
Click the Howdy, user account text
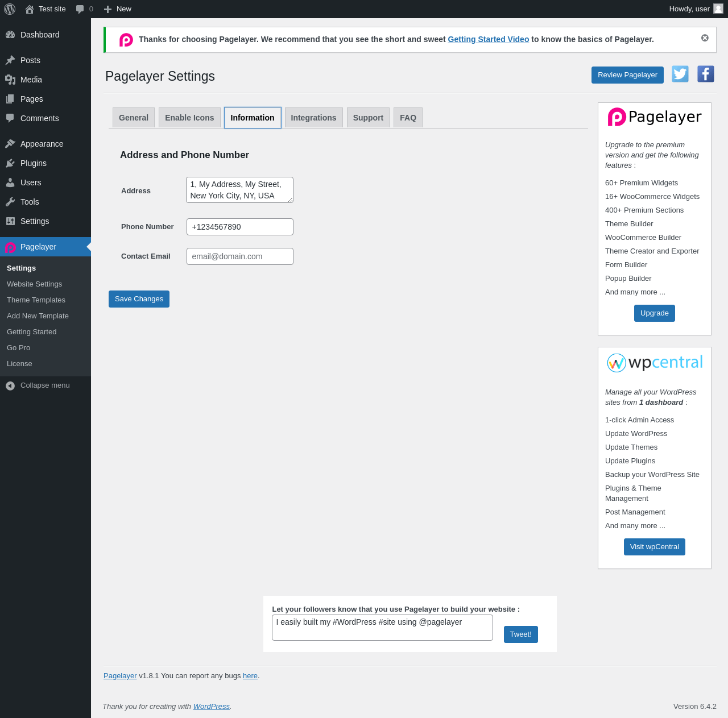(x=689, y=9)
